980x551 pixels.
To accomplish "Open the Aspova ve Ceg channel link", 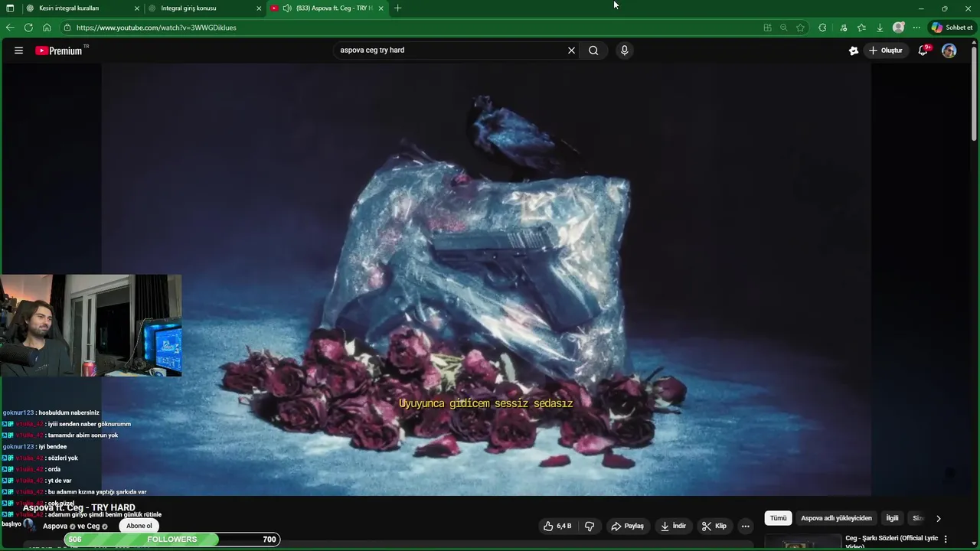I will pyautogui.click(x=75, y=527).
